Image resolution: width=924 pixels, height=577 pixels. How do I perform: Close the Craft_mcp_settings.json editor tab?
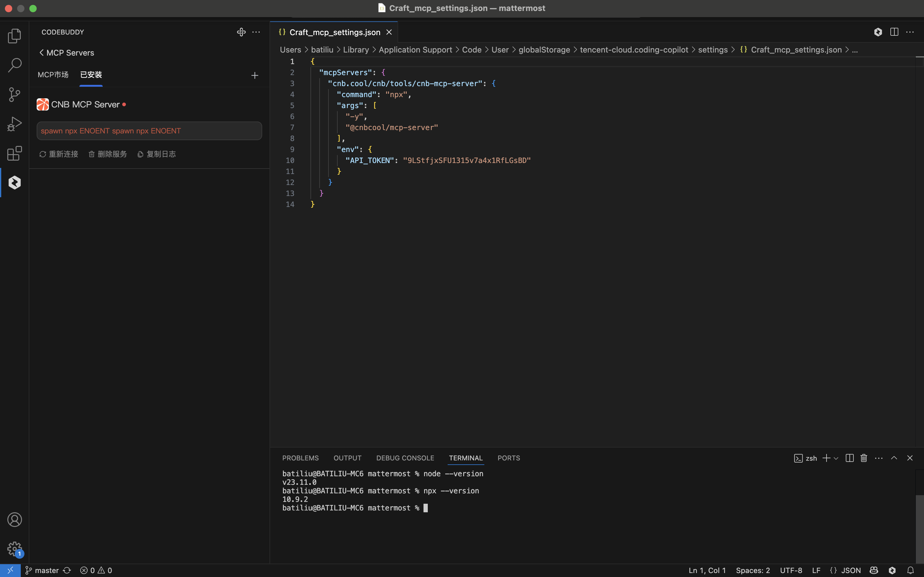pos(389,32)
